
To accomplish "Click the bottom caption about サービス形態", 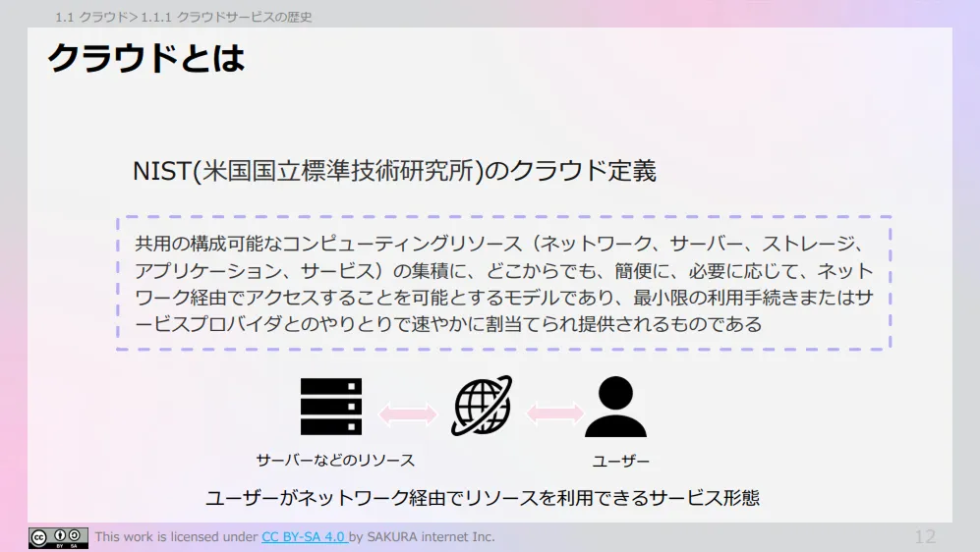I will tap(482, 497).
